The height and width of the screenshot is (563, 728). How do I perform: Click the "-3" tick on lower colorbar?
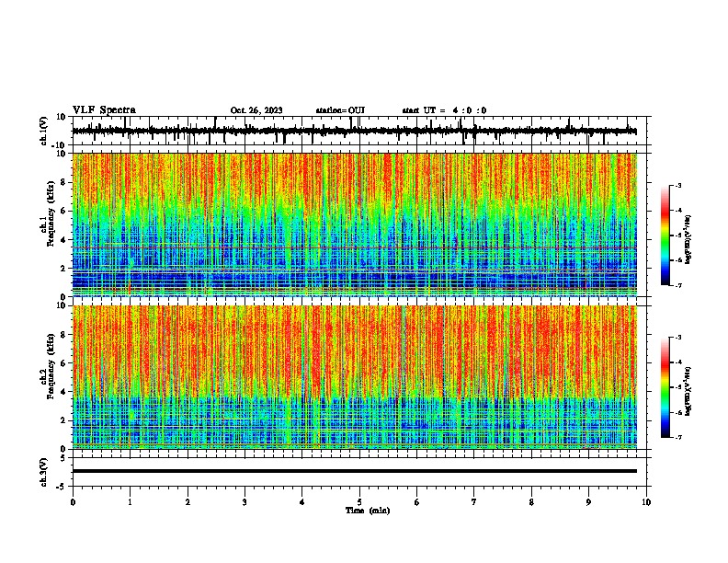tap(677, 338)
